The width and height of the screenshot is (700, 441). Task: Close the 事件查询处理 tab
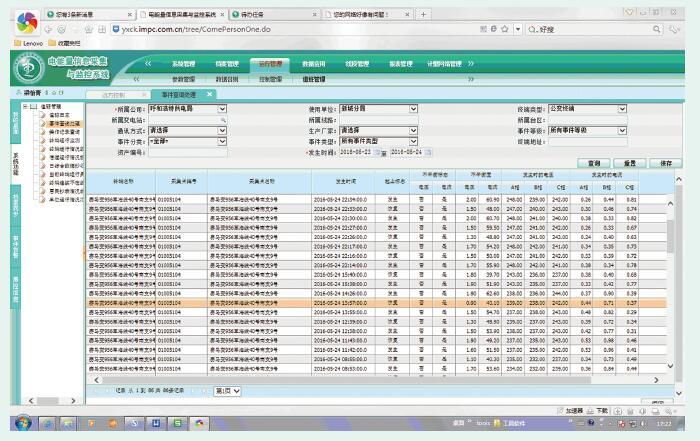[x=211, y=93]
